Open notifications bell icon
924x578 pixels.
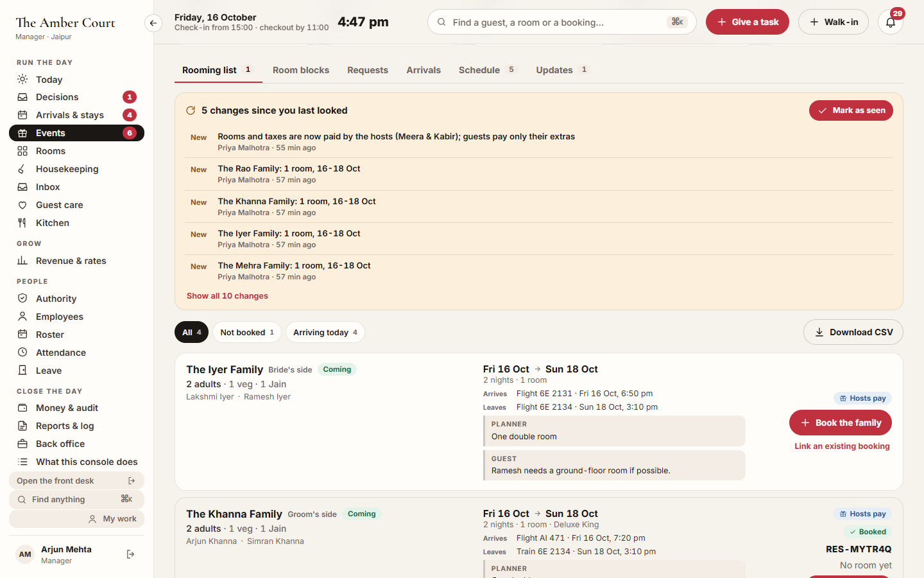coord(891,22)
